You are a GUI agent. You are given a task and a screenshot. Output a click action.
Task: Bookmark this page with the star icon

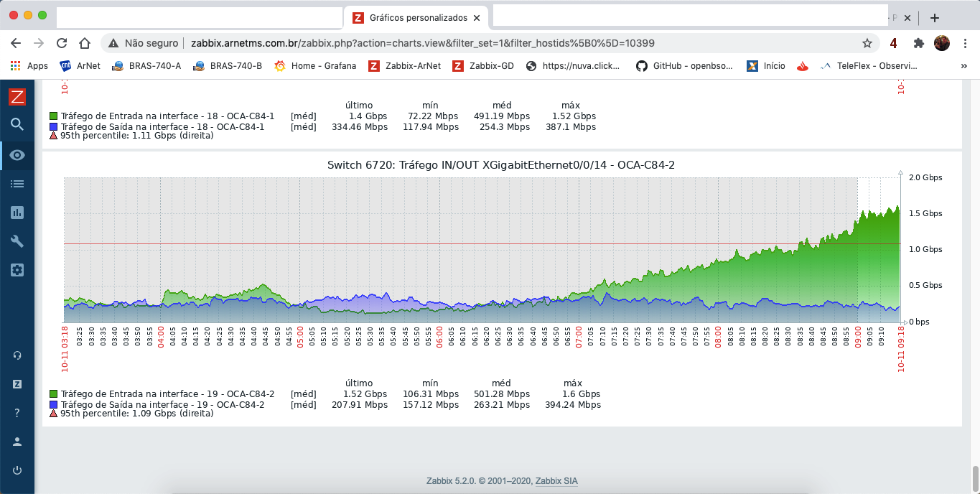tap(867, 43)
